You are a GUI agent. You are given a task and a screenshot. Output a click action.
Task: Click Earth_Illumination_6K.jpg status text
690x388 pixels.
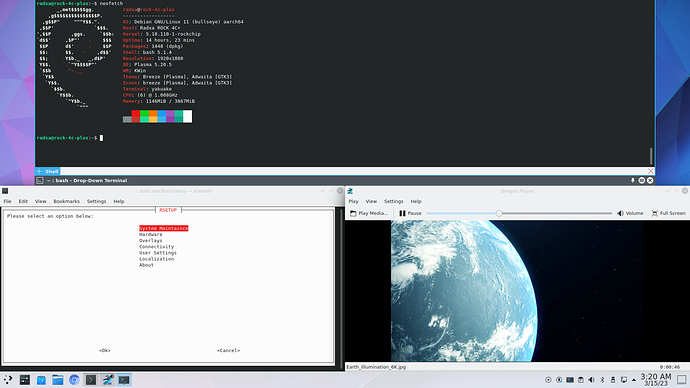coord(376,367)
